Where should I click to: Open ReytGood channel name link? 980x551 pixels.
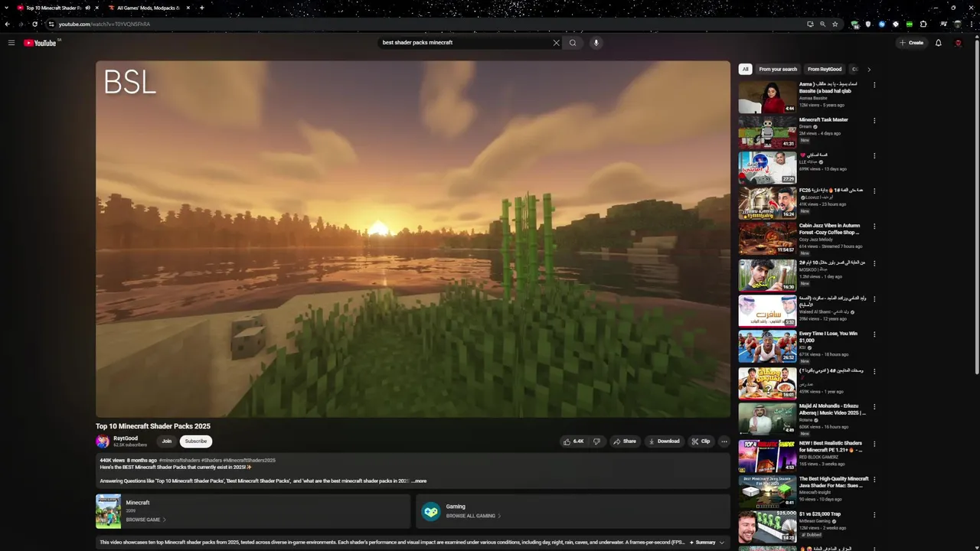click(x=126, y=439)
